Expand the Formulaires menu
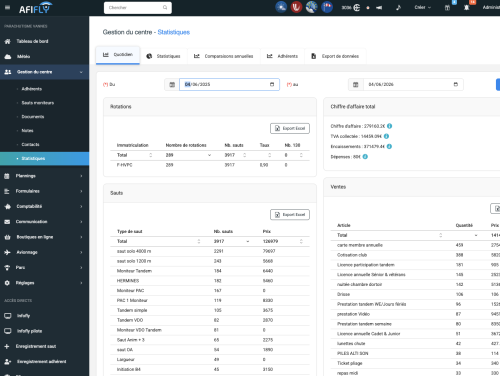500x376 pixels. pyautogui.click(x=44, y=191)
